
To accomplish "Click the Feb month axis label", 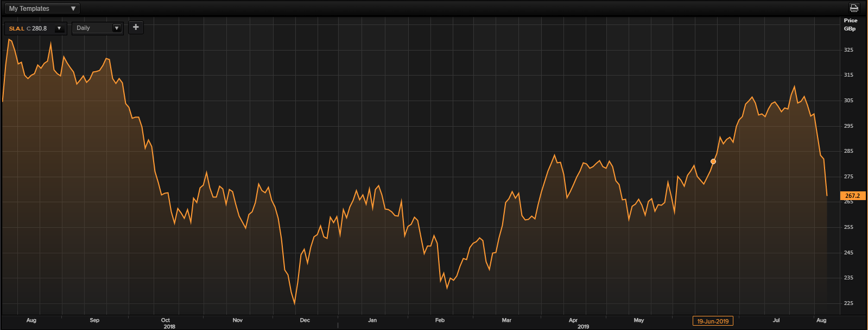I will [440, 320].
